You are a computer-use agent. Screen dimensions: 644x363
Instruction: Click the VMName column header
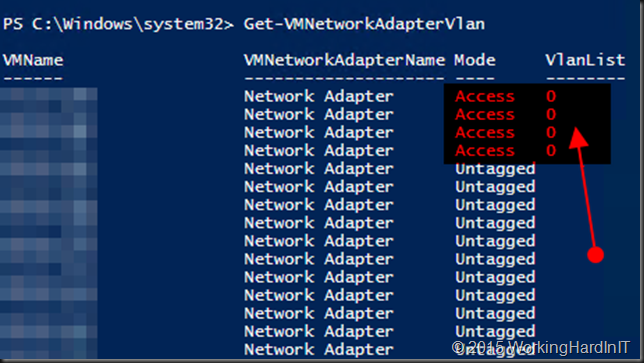pos(33,61)
